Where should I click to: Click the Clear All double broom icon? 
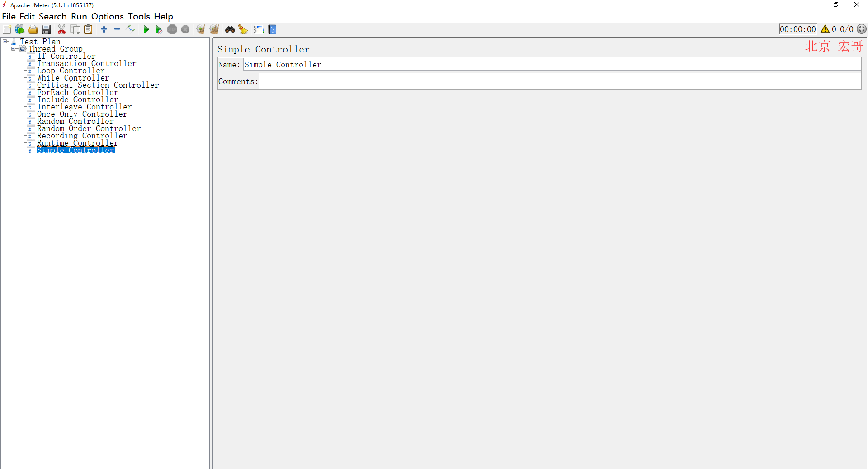(x=214, y=29)
